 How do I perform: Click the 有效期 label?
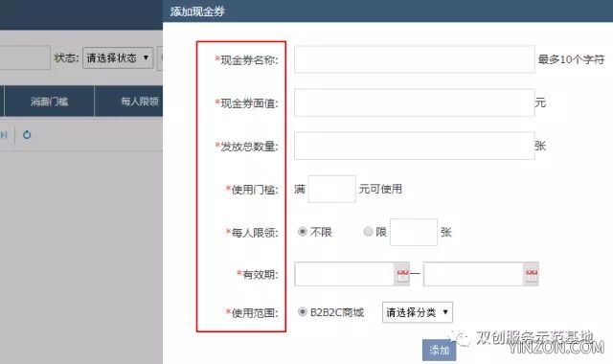pos(258,275)
